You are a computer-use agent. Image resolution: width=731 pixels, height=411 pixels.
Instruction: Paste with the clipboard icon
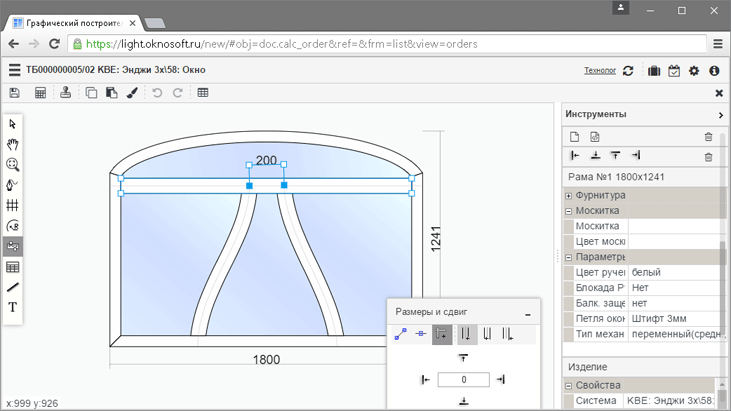click(111, 93)
